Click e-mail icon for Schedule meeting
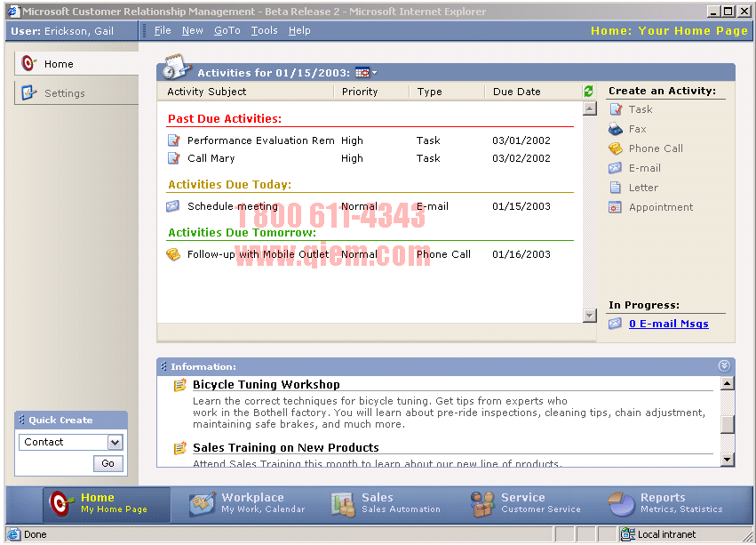Image resolution: width=756 pixels, height=545 pixels. click(172, 206)
